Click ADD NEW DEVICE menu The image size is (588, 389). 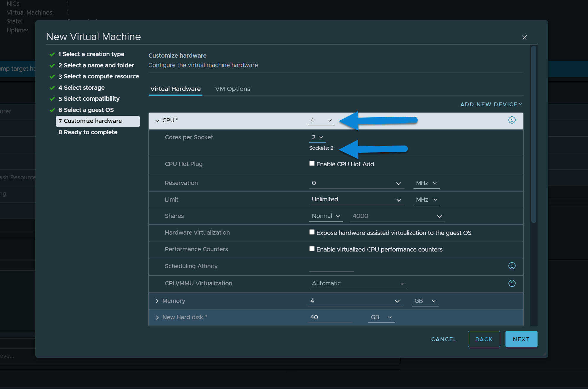[491, 104]
